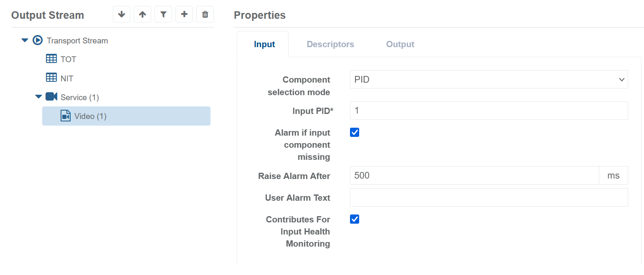644x275 pixels.
Task: Click the trash delete button
Action: 205,15
